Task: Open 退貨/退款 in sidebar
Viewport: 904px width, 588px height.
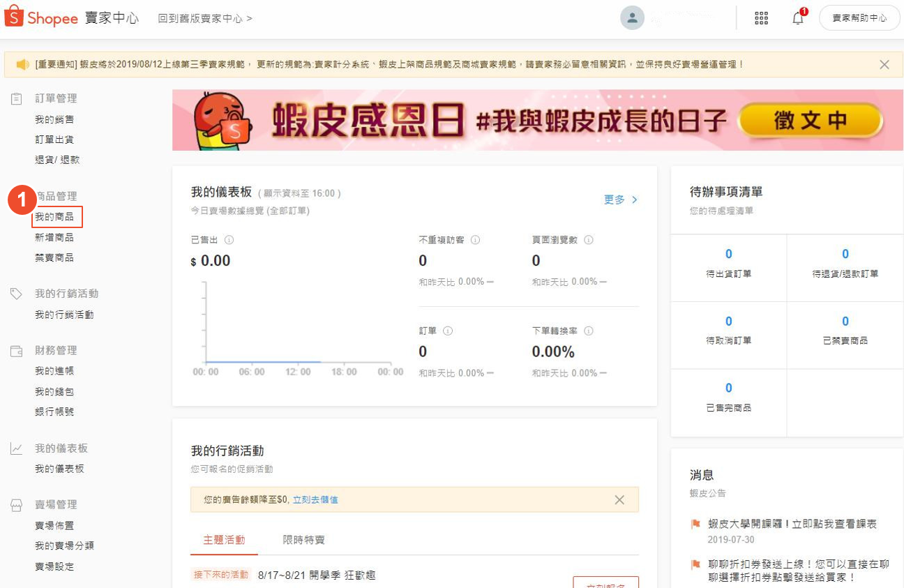Action: pyautogui.click(x=57, y=160)
